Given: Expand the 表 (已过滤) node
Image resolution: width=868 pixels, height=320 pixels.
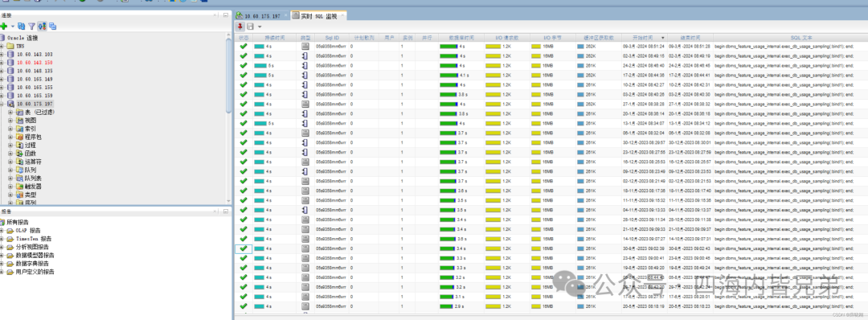Looking at the screenshot, I should tap(10, 113).
